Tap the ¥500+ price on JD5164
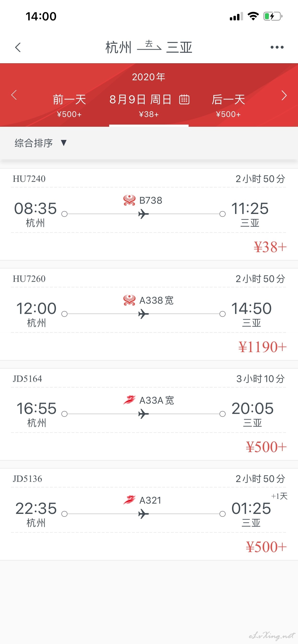Image resolution: width=298 pixels, height=644 pixels. click(266, 447)
